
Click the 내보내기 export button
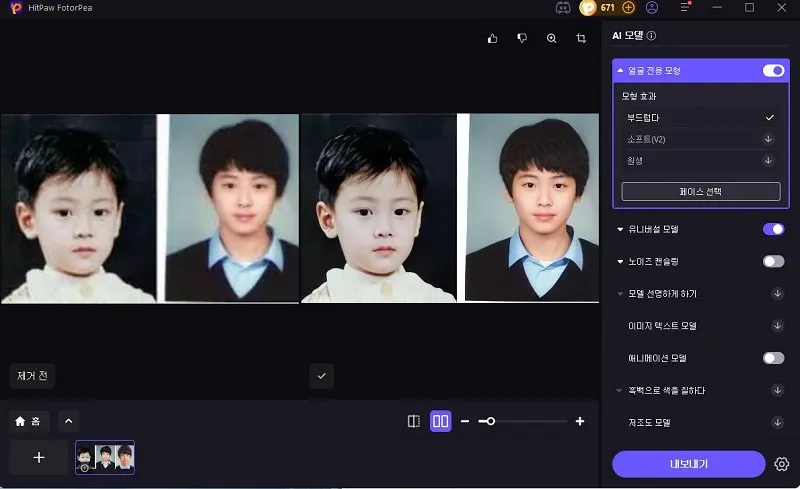click(689, 464)
